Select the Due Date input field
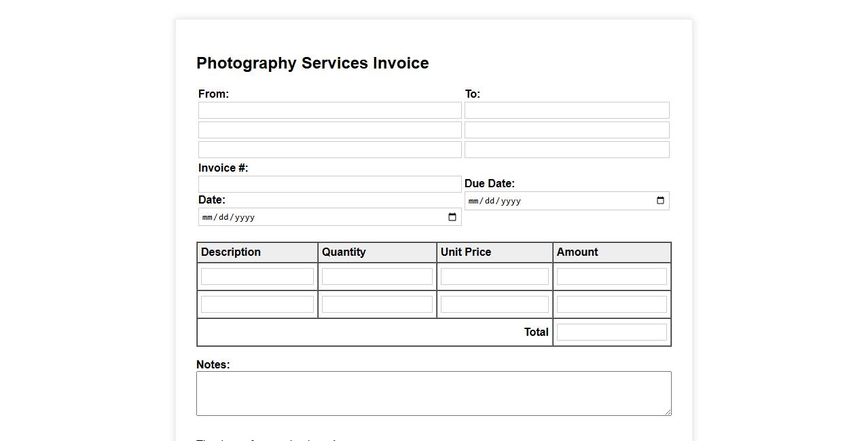 click(x=557, y=201)
